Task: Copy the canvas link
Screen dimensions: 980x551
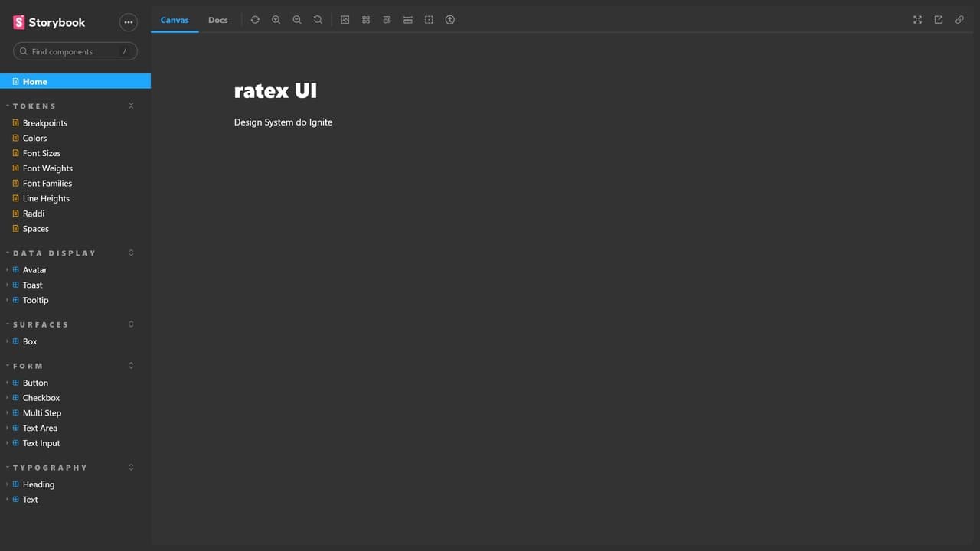Action: click(959, 20)
